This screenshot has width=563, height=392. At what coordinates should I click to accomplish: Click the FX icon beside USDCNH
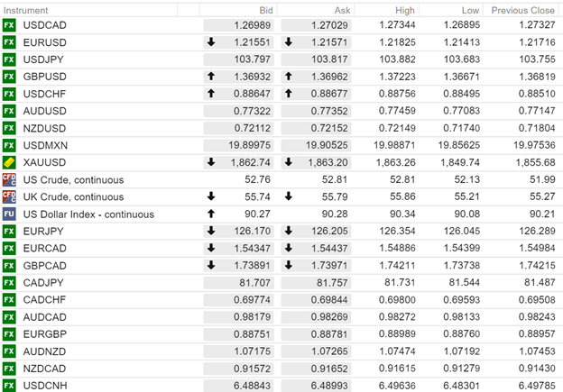pyautogui.click(x=9, y=385)
